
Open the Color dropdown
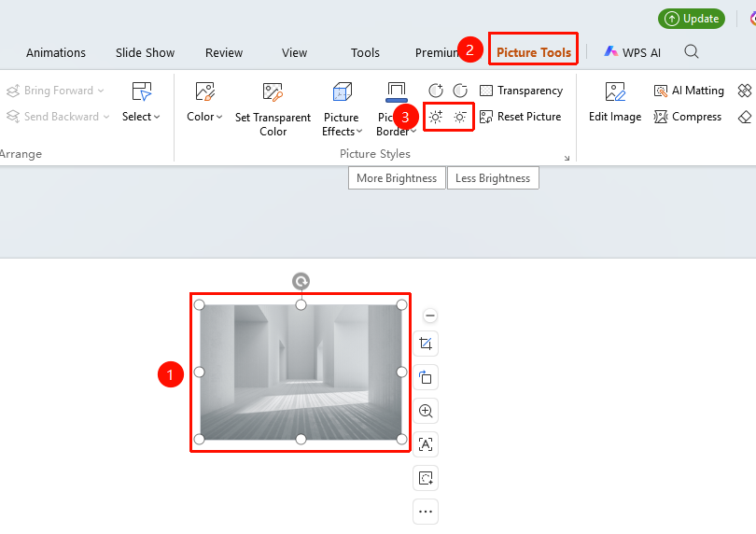click(204, 117)
